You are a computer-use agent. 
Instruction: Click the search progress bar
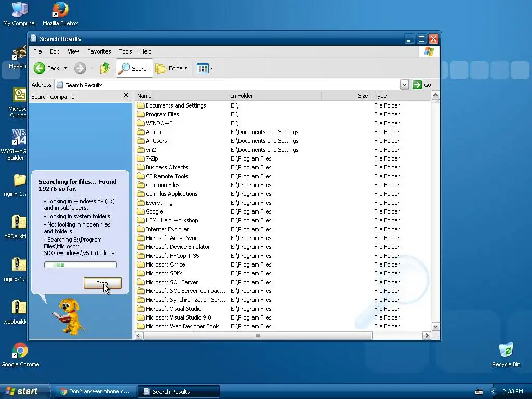click(x=81, y=264)
